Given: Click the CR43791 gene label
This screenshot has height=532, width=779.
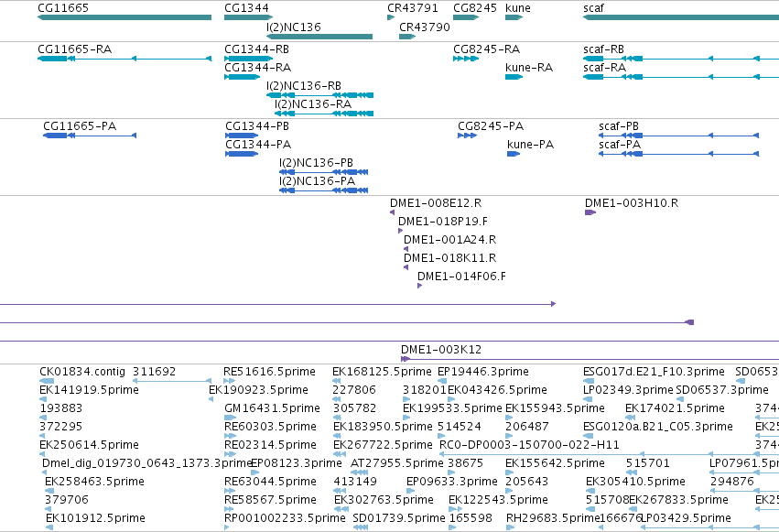Looking at the screenshot, I should [412, 8].
